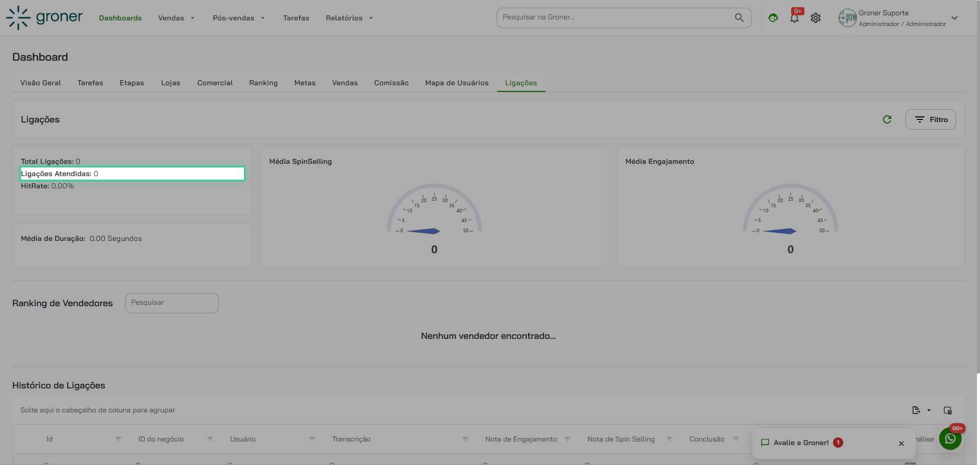Click the Groner Suporte profile avatar
This screenshot has width=980, height=465.
tap(847, 18)
